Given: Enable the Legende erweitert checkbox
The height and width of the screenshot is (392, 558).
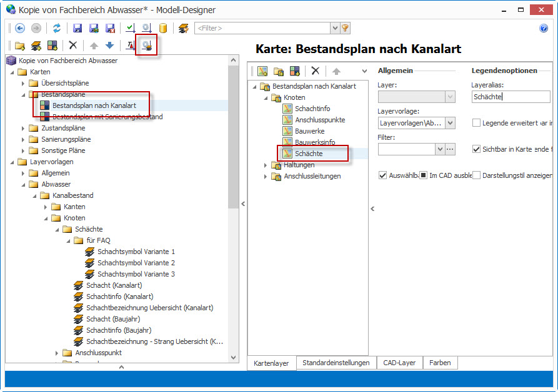Looking at the screenshot, I should tap(476, 123).
